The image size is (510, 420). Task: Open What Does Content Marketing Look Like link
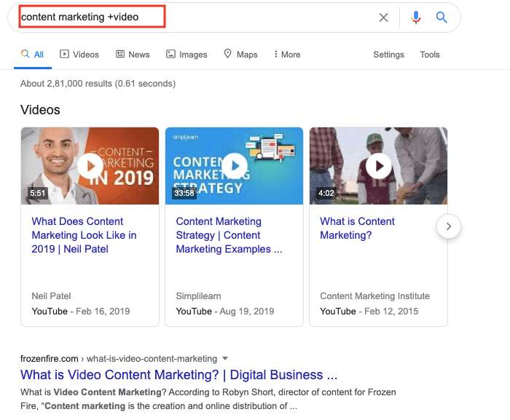tap(84, 235)
